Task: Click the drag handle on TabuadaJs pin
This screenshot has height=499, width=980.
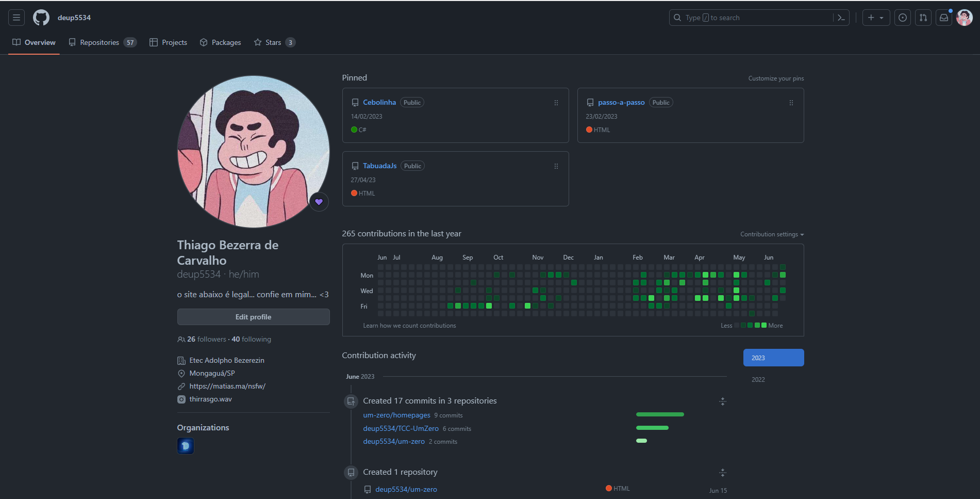Action: pyautogui.click(x=556, y=166)
